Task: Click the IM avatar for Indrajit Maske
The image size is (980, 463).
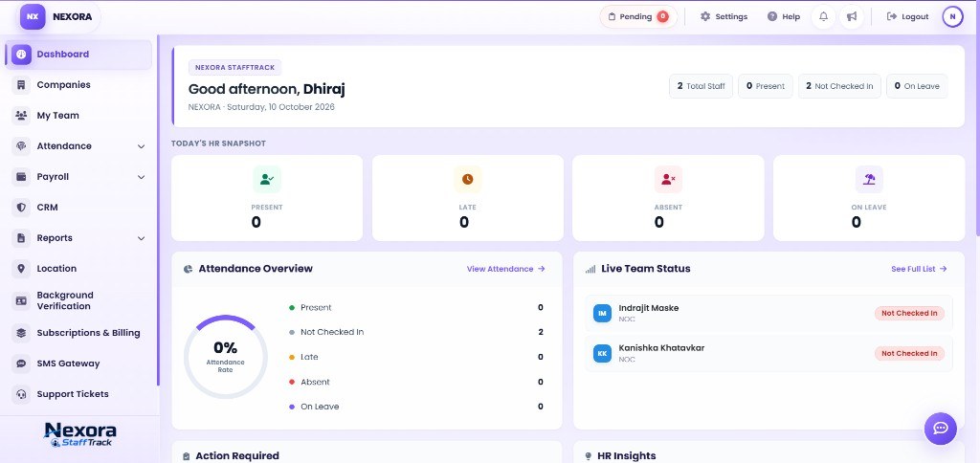Action: (602, 313)
